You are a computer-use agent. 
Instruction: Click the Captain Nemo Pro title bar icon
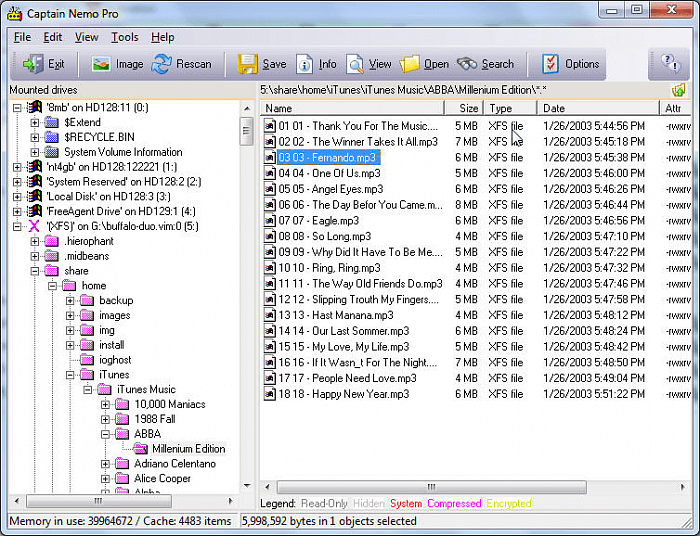coord(14,14)
